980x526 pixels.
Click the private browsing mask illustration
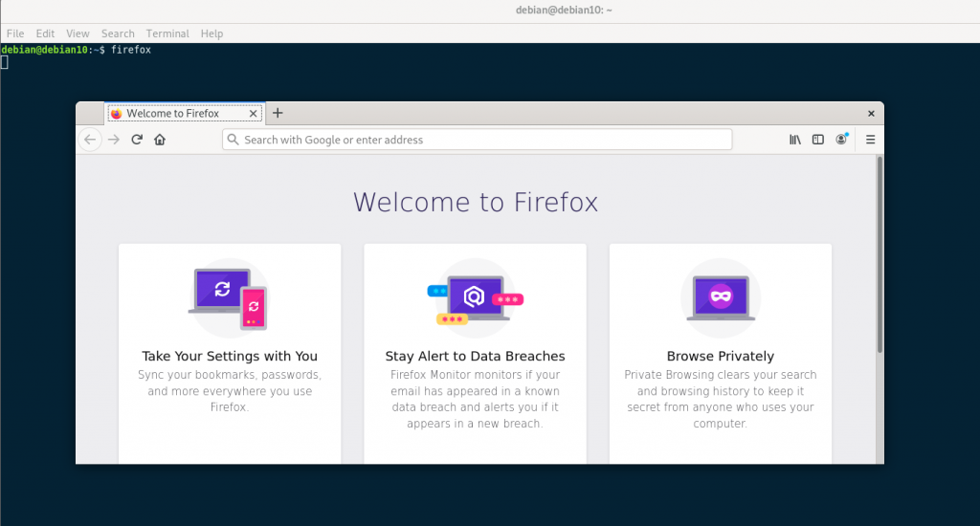click(721, 298)
